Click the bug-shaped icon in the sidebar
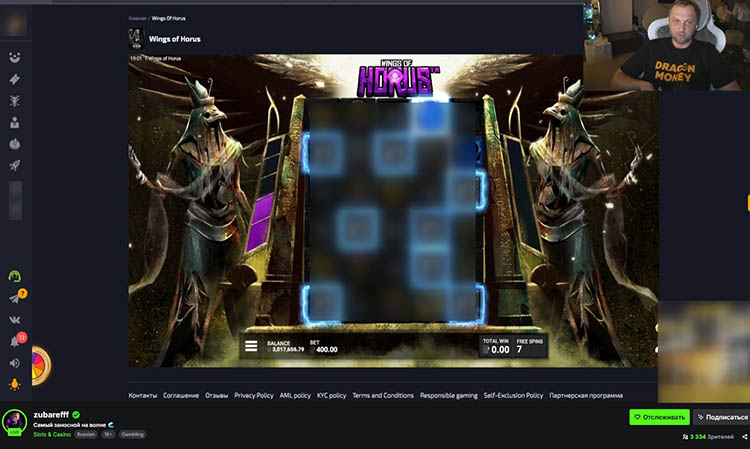 pos(15,101)
